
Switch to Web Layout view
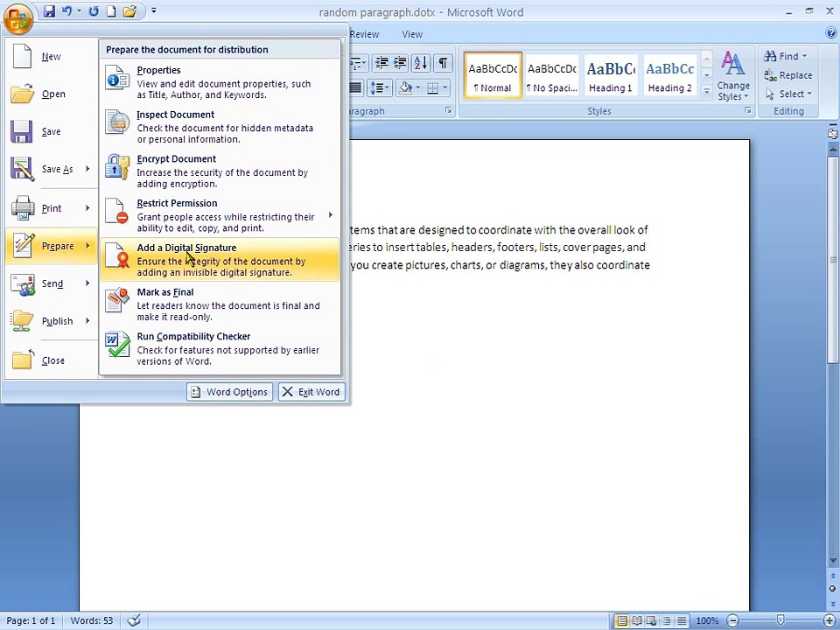pyautogui.click(x=651, y=621)
